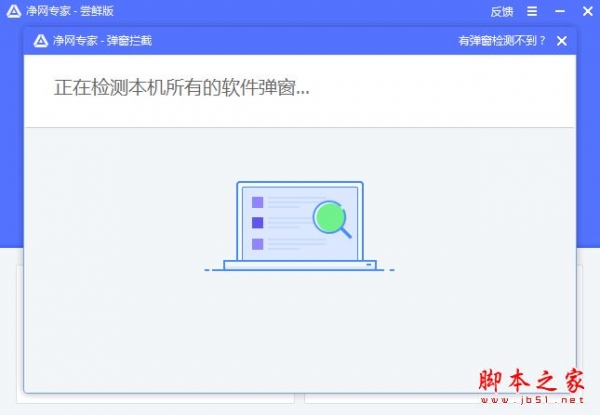
Task: Click the 净网专家 - 弹窗拦截 dialog title
Action: pos(102,41)
